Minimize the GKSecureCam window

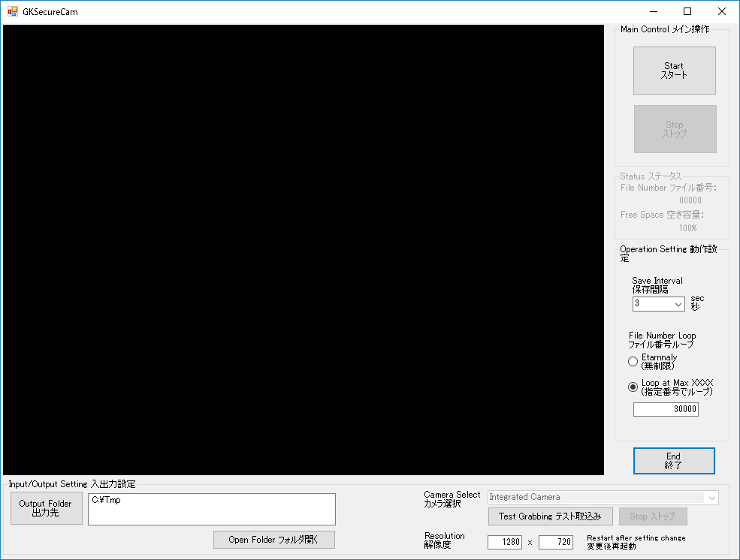pos(653,11)
